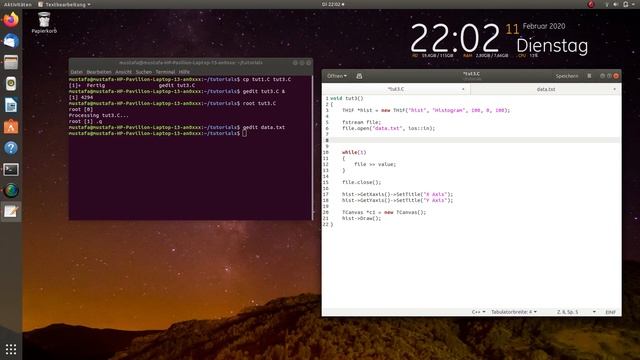
Task: Open the Papierkorb trash desktop icon
Action: click(x=44, y=23)
